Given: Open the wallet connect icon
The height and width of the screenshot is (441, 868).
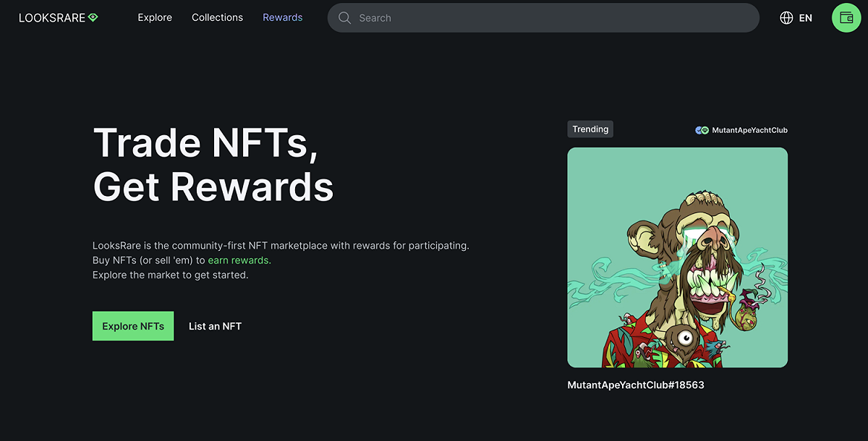Looking at the screenshot, I should (846, 18).
